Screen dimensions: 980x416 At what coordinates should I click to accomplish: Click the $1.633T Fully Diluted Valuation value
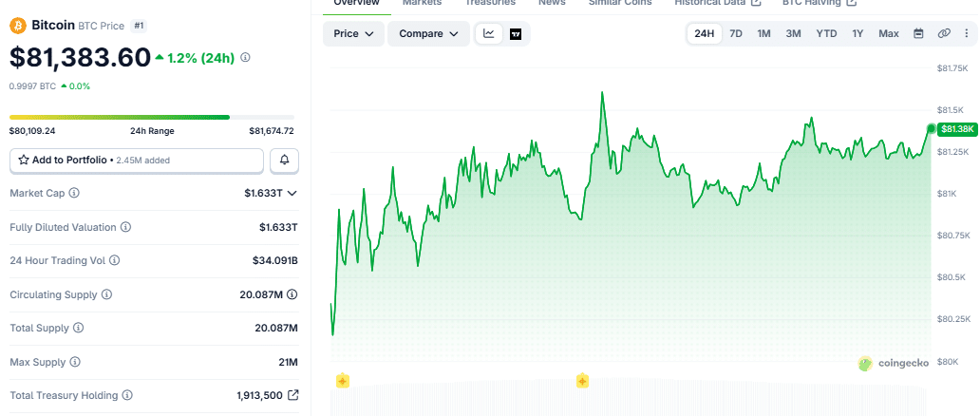click(279, 227)
